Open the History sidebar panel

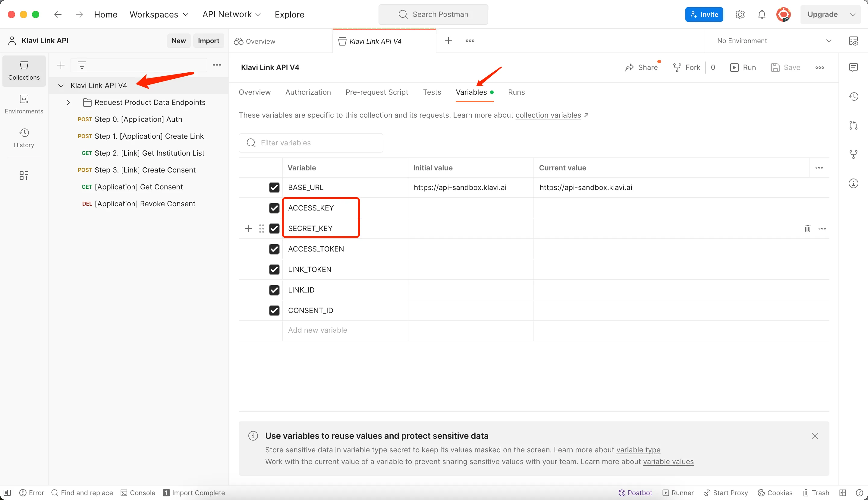[x=24, y=138]
